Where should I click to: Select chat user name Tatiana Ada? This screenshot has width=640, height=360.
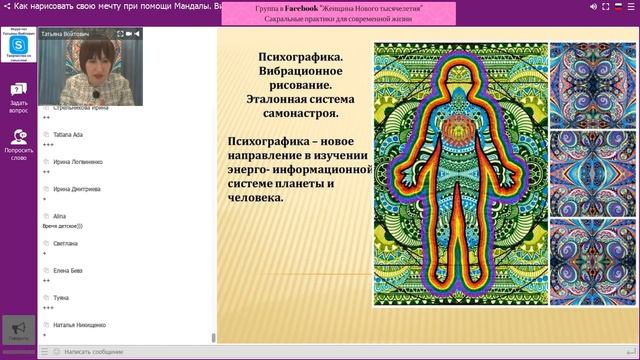68,134
